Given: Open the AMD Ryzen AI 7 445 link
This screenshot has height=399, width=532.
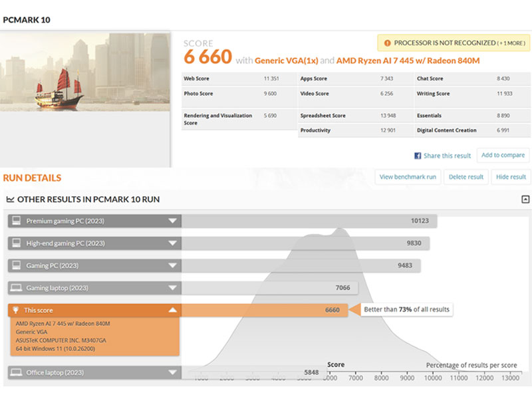Looking at the screenshot, I should pos(408,61).
